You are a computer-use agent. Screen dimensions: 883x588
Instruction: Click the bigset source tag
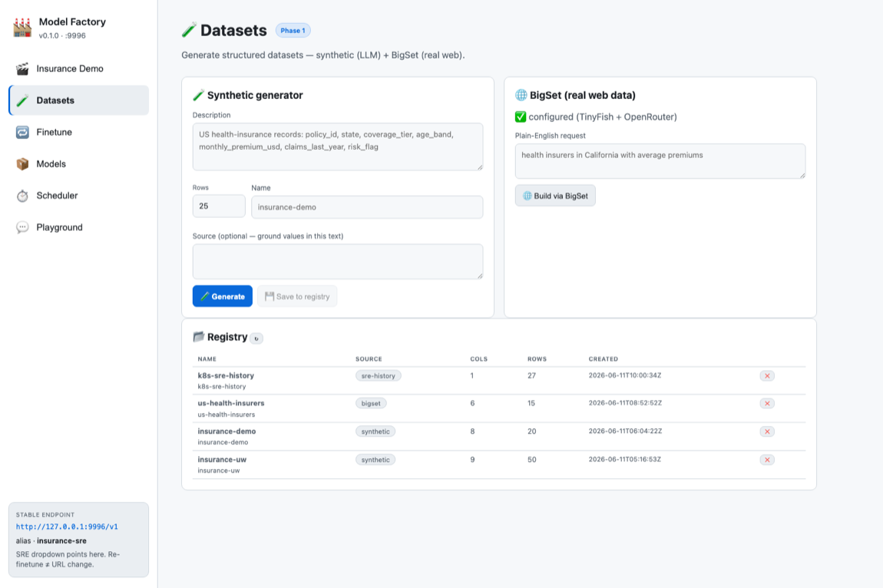[371, 403]
